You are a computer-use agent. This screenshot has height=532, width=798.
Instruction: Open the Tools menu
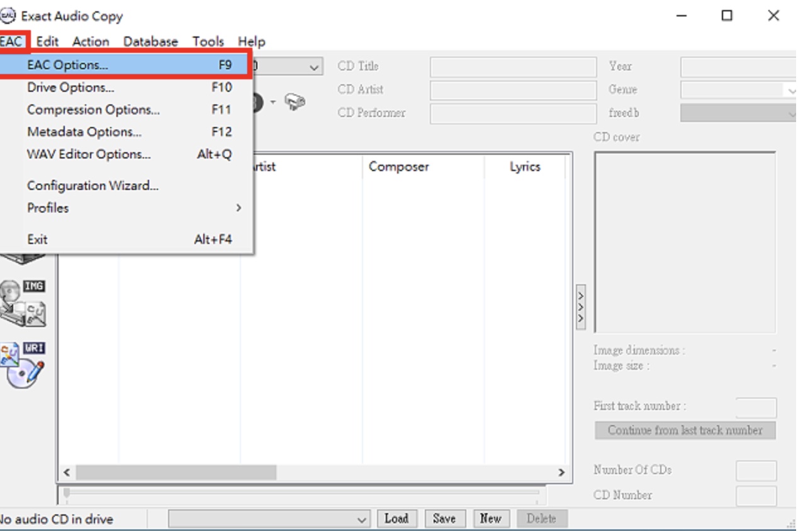pyautogui.click(x=208, y=42)
